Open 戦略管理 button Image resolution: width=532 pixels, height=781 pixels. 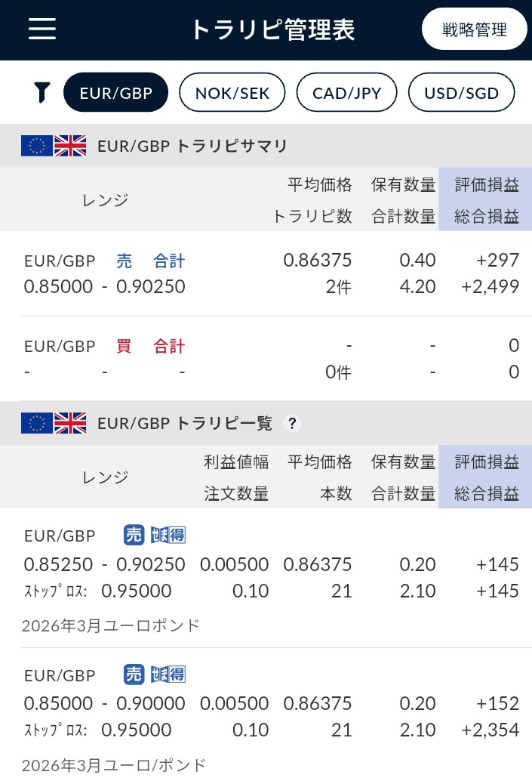coord(474,29)
